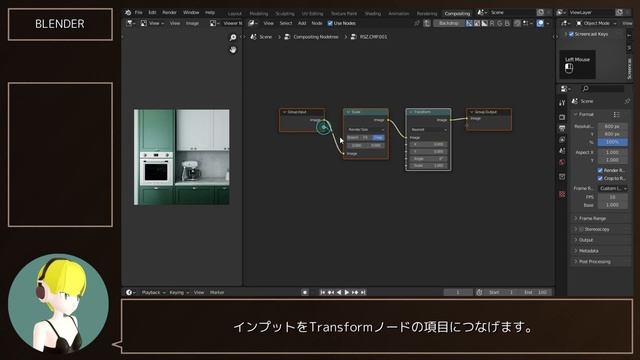Viewport: 640px width, 360px height.
Task: Open the node editor type selector icon
Action: tap(253, 24)
